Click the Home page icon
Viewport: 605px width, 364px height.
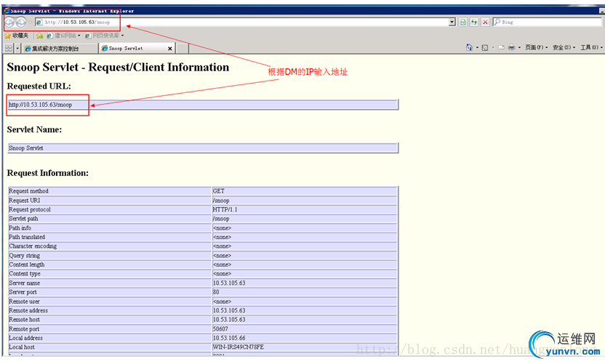[x=469, y=47]
